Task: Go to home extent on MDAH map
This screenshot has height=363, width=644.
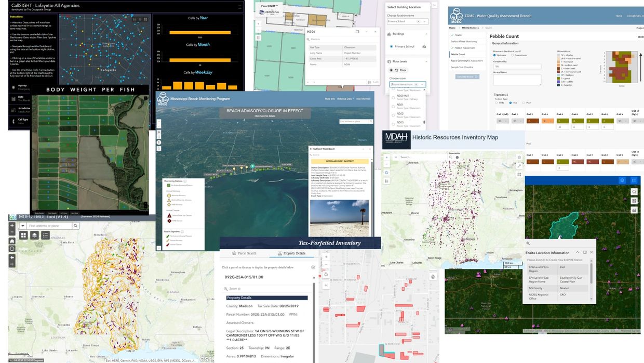Action: coord(386,172)
